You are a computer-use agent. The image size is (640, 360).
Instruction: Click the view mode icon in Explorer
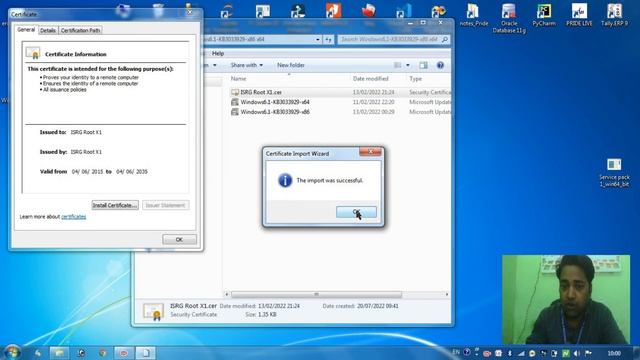[x=398, y=65]
